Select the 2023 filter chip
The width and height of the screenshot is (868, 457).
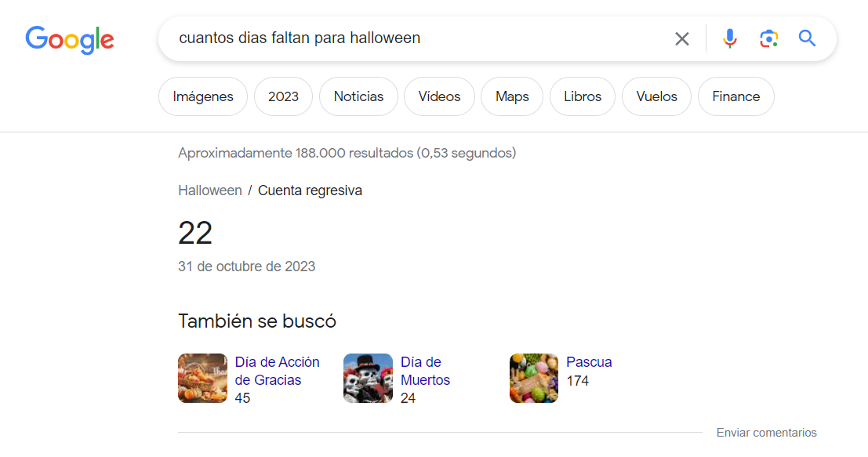(x=283, y=96)
